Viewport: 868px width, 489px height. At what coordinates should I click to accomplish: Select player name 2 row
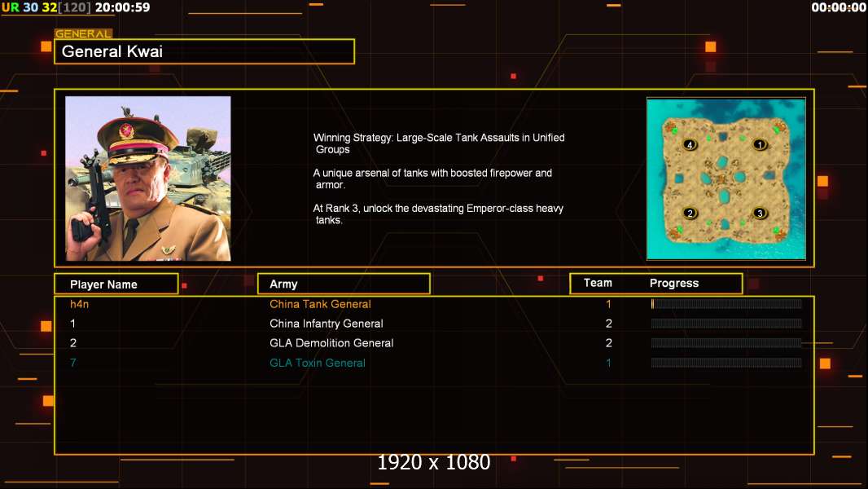tap(73, 343)
